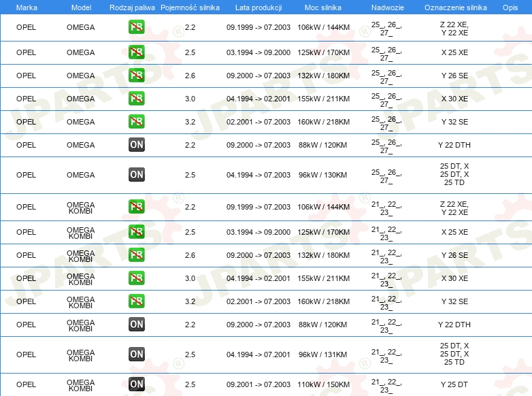Image resolution: width=532 pixels, height=396 pixels.
Task: Click the 'Nadwozie' column header
Action: coord(388,7)
